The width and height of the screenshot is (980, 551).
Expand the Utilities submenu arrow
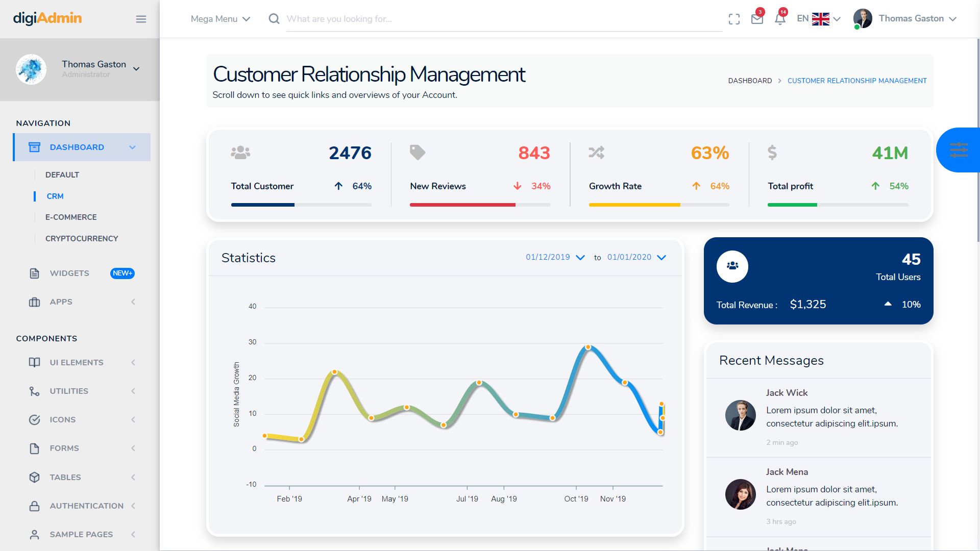133,391
